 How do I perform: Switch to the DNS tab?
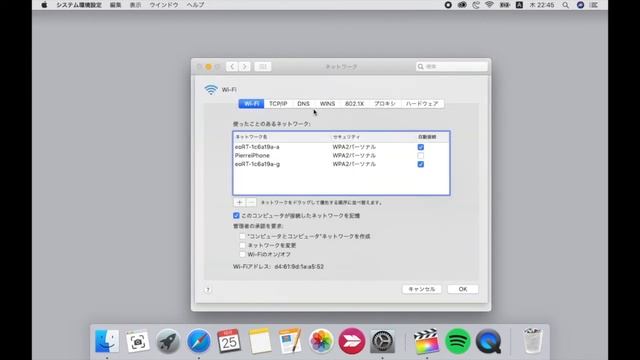(x=303, y=104)
